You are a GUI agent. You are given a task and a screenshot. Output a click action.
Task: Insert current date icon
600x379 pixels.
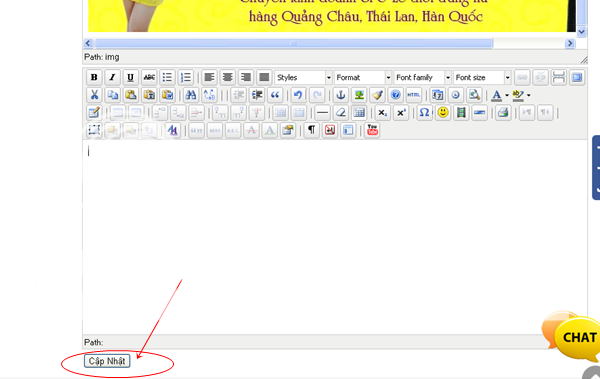[437, 95]
